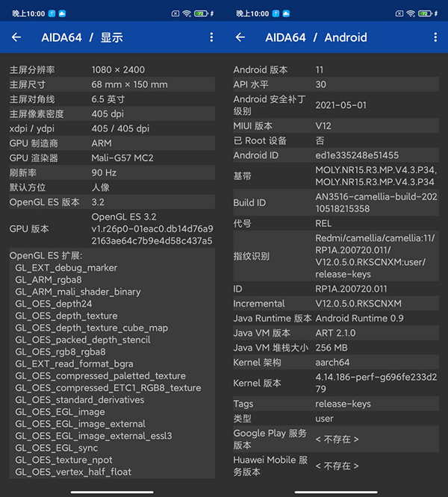448x497 pixels.
Task: Tap the left screen navigation gesture bar
Action: (x=112, y=492)
